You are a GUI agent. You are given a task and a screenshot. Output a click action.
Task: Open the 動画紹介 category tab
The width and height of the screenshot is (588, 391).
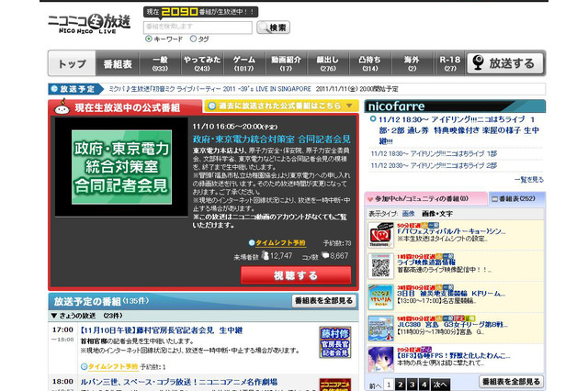point(286,63)
